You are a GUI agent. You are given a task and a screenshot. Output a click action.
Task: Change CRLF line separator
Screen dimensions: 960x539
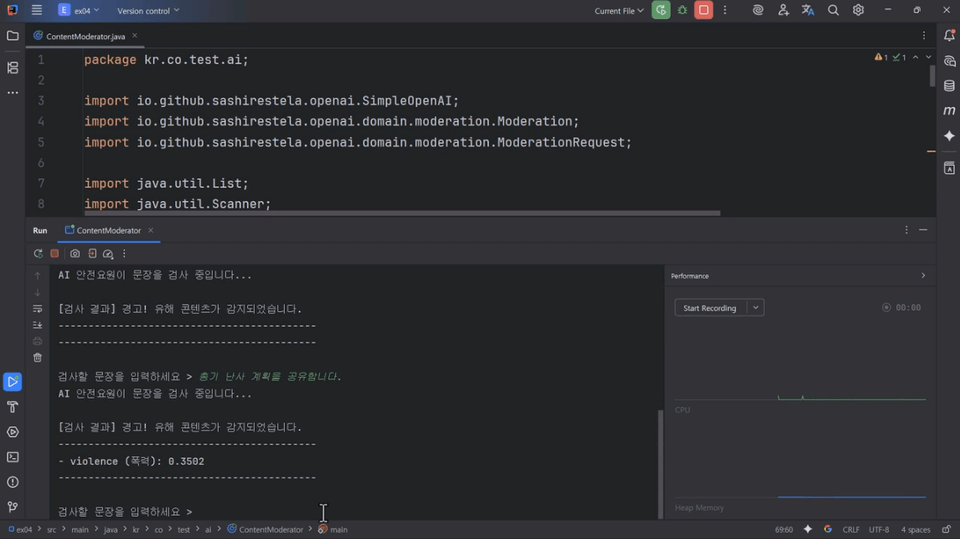click(x=851, y=529)
